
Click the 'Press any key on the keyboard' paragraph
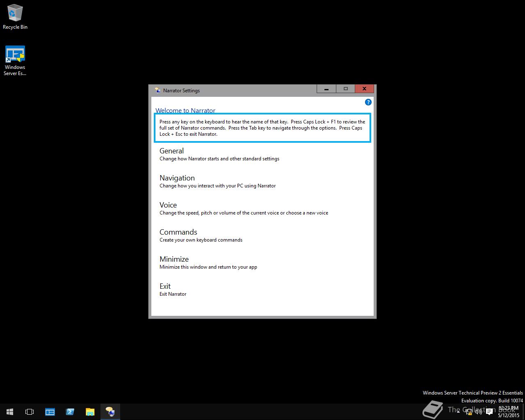click(262, 128)
